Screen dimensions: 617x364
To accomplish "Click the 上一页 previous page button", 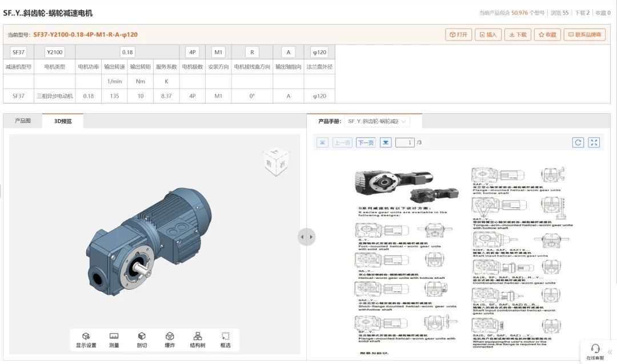I will tap(342, 142).
